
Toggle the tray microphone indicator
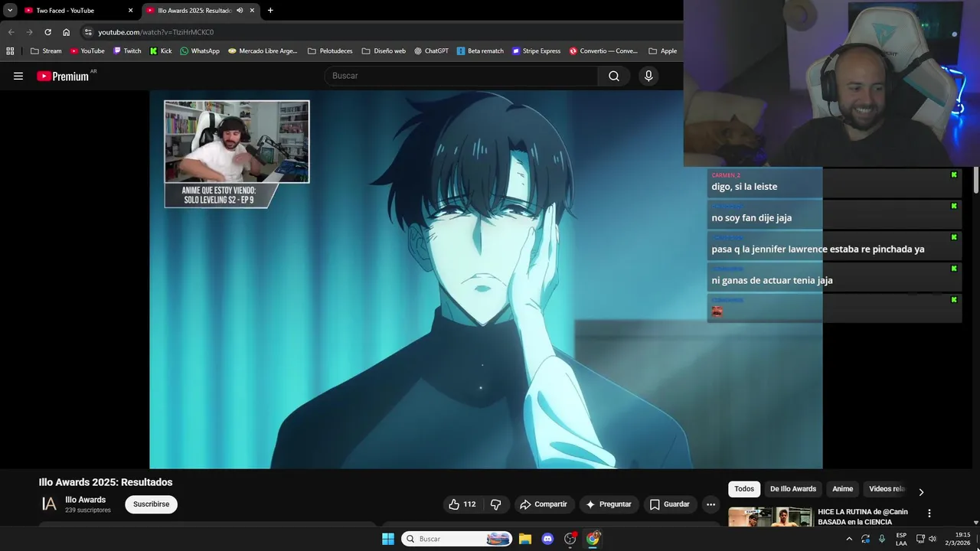(882, 539)
